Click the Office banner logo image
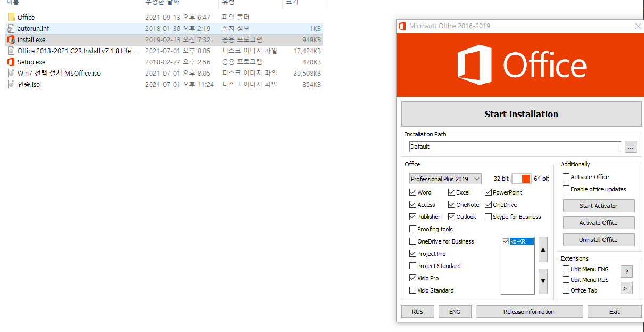The image size is (644, 332). (521, 65)
